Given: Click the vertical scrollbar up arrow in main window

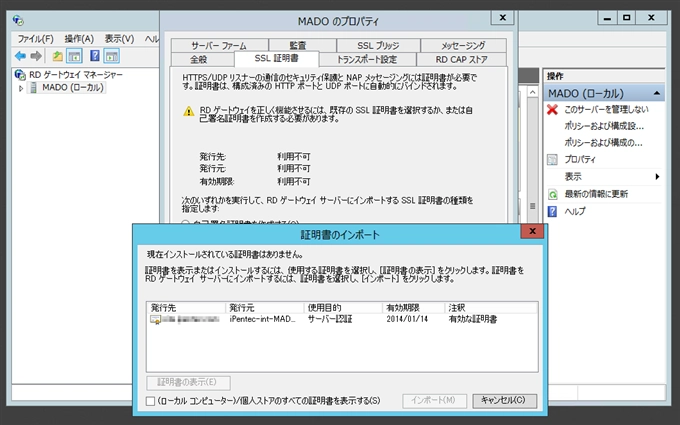Looking at the screenshot, I should click(x=533, y=92).
